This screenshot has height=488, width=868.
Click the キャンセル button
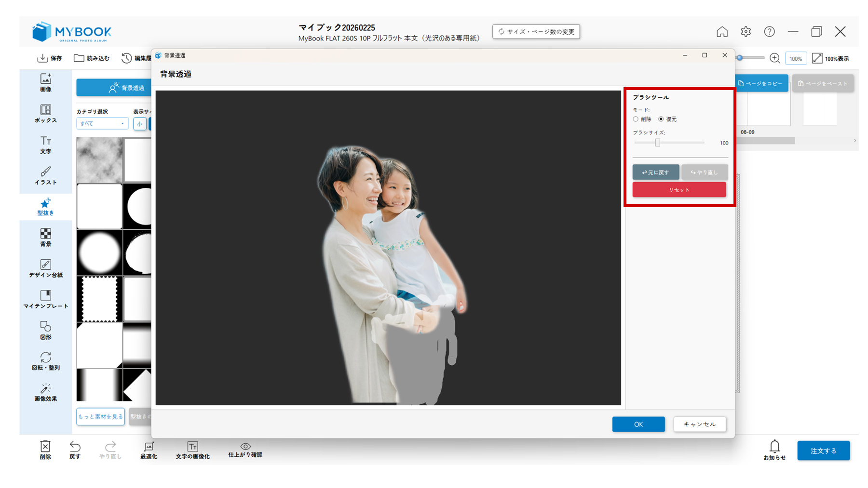tap(700, 424)
